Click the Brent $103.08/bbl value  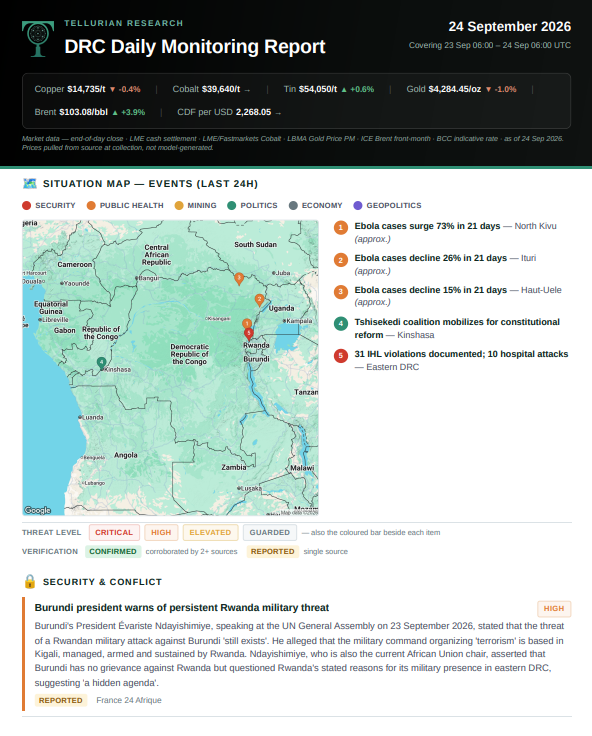click(x=83, y=112)
